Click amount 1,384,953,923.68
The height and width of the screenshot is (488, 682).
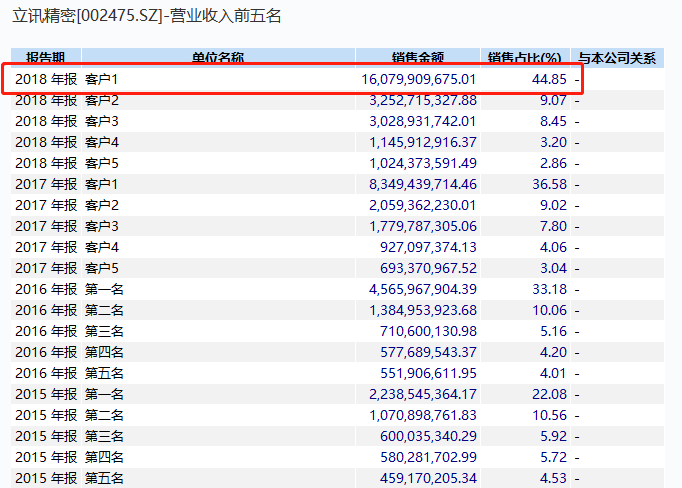pyautogui.click(x=423, y=310)
